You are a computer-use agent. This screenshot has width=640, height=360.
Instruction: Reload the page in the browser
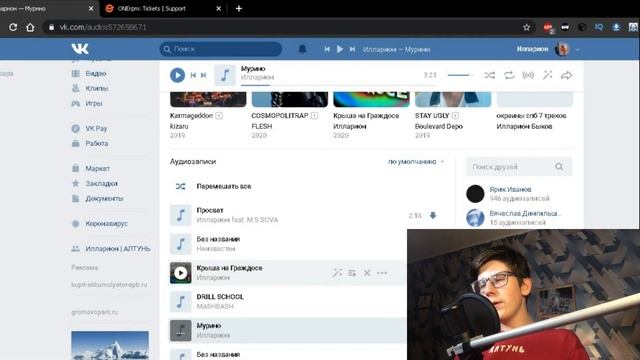pos(13,27)
